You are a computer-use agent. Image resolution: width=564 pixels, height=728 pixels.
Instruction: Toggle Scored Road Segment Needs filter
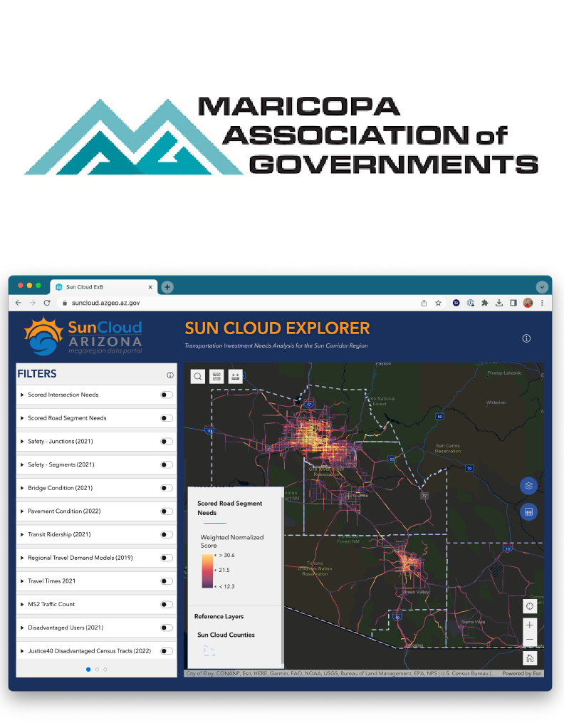click(167, 418)
